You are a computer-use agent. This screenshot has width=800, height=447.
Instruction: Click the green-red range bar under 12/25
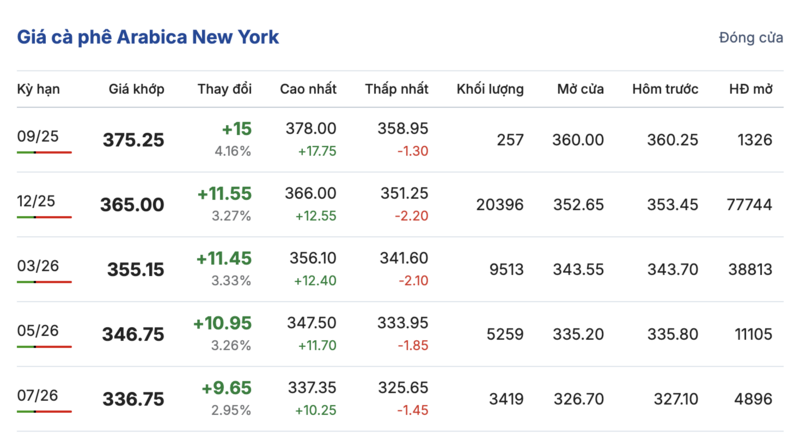point(44,217)
